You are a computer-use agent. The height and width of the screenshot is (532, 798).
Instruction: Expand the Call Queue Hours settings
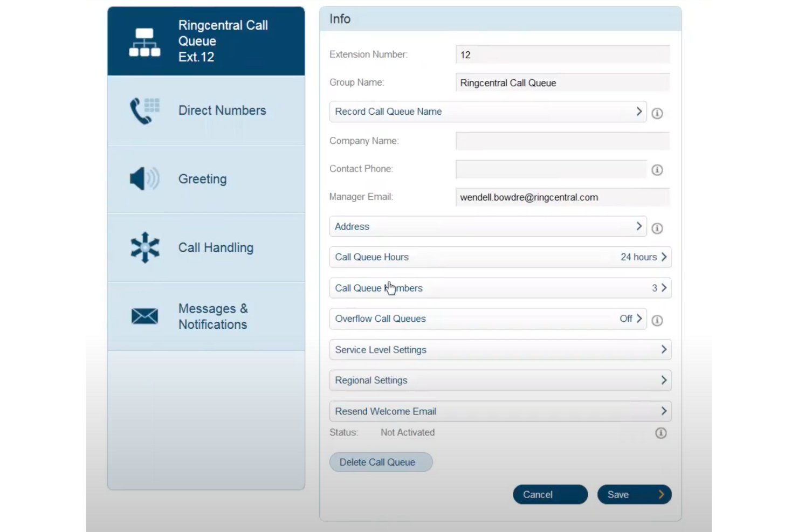499,257
